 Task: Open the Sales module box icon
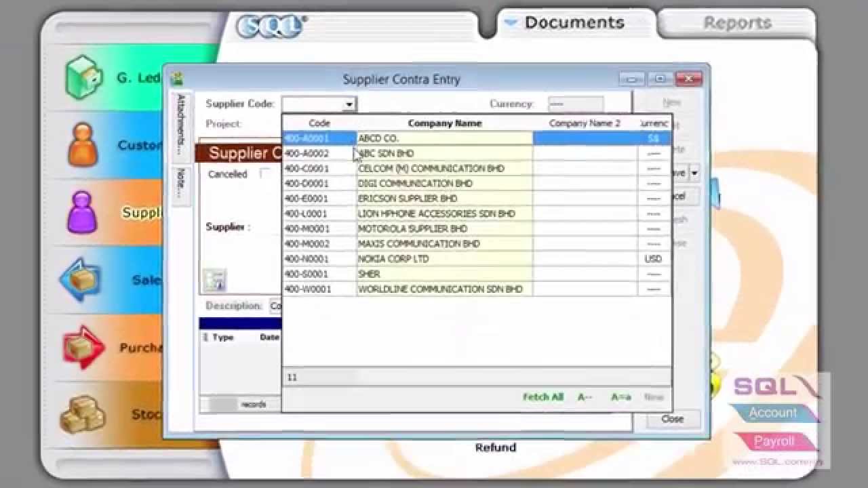pyautogui.click(x=81, y=279)
